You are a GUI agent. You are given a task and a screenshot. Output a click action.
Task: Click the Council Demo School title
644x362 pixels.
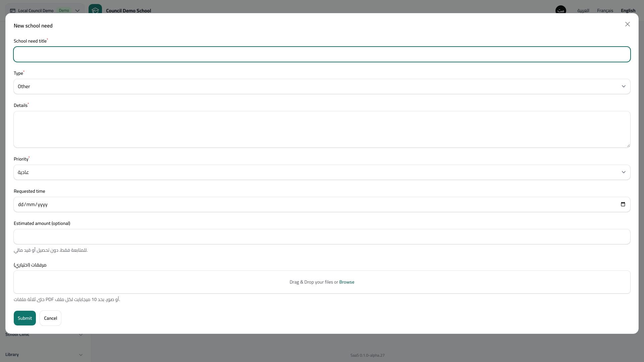[x=128, y=11]
